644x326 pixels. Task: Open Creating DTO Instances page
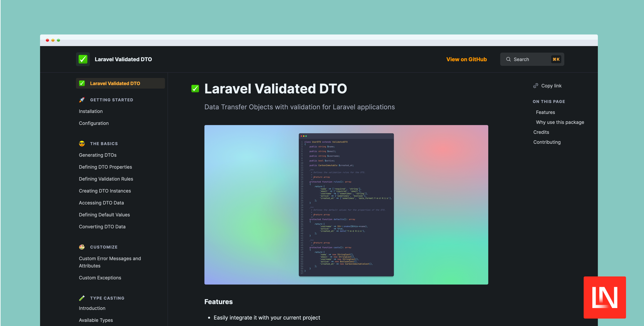point(105,191)
